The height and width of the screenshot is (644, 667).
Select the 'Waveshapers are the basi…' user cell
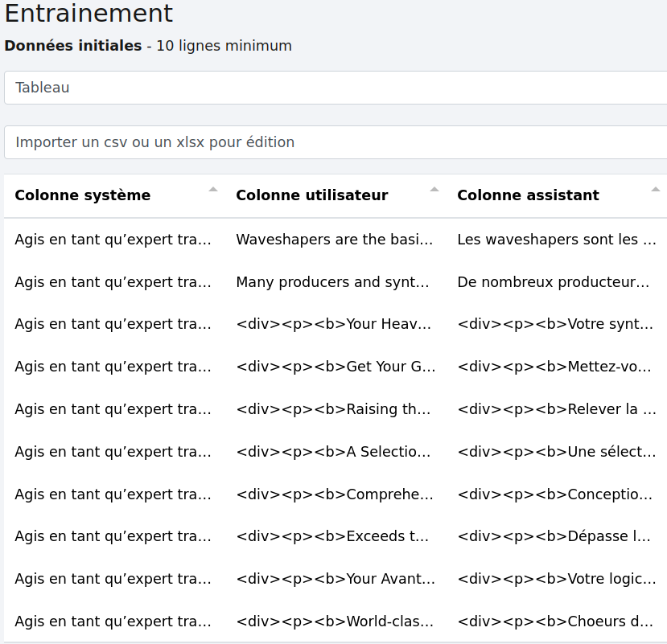335,240
